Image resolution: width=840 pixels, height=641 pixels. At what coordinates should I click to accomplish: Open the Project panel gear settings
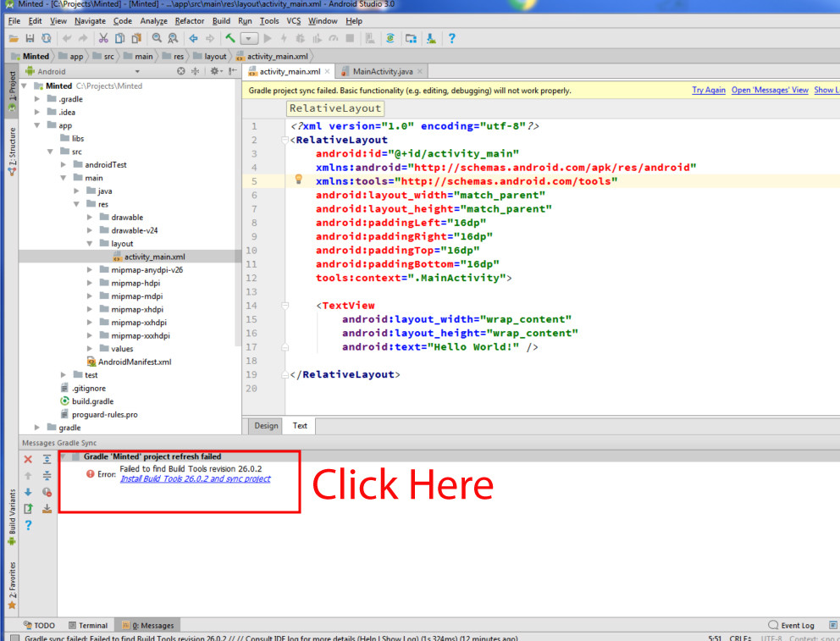[216, 71]
